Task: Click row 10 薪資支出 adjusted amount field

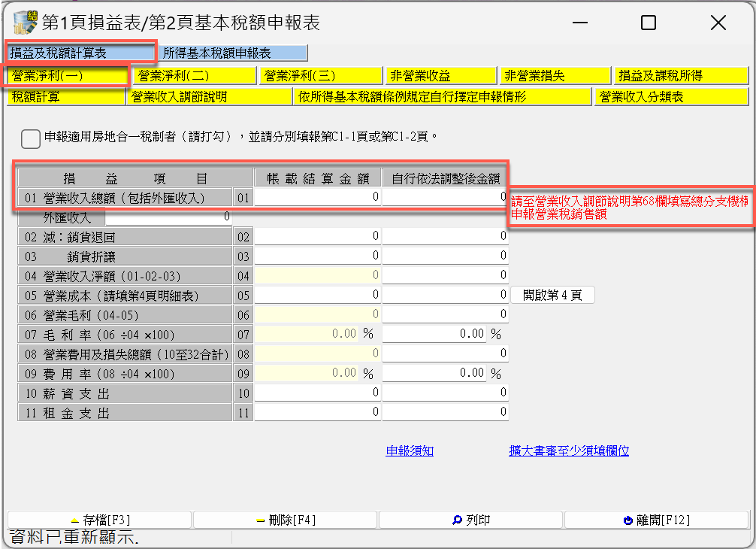Action: pos(445,393)
